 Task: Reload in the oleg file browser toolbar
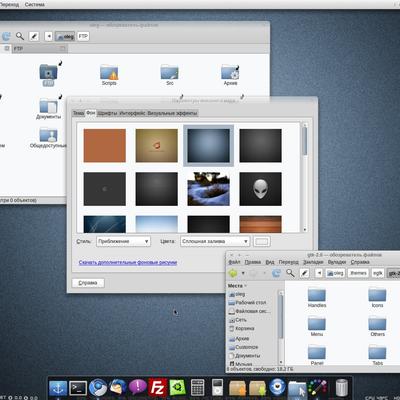(x=6, y=36)
